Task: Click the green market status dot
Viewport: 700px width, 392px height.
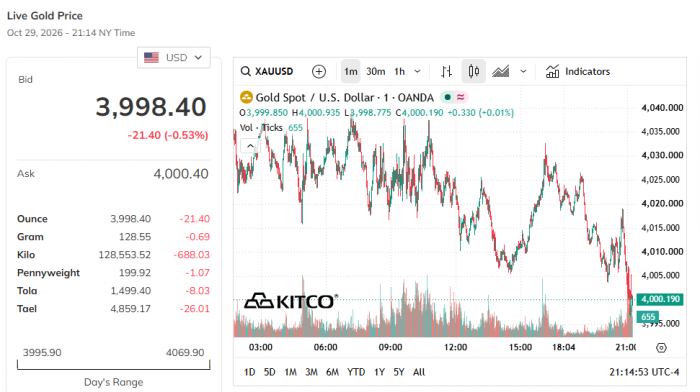Action: pos(447,97)
